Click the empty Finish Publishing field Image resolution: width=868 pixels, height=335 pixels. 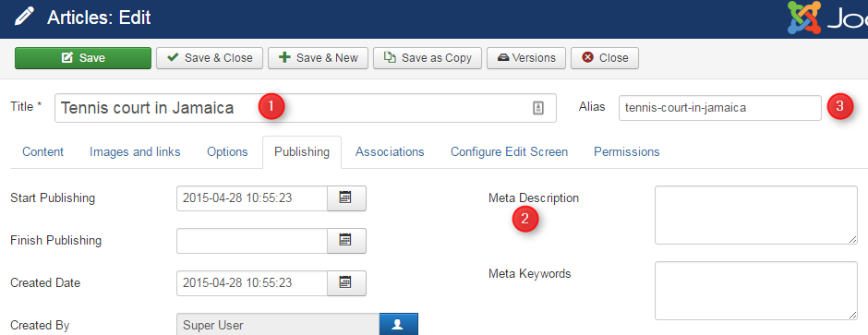[252, 241]
